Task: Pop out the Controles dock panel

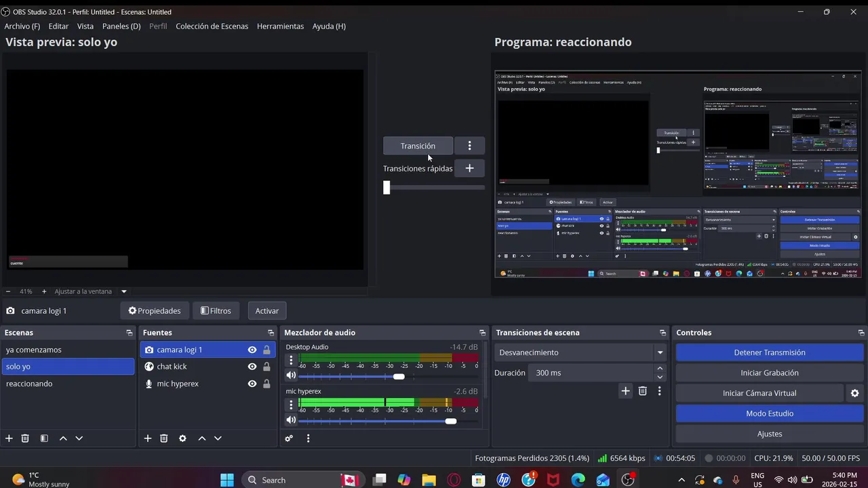Action: click(x=861, y=333)
